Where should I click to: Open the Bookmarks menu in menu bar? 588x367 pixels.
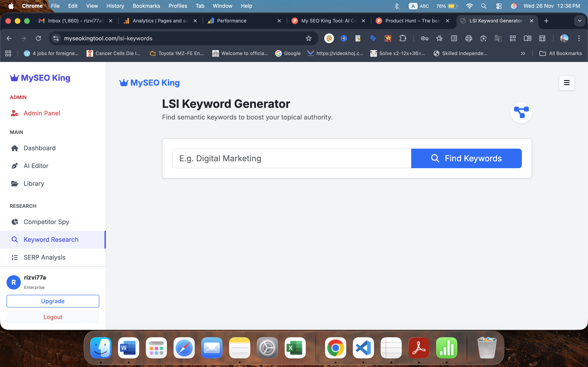[146, 6]
